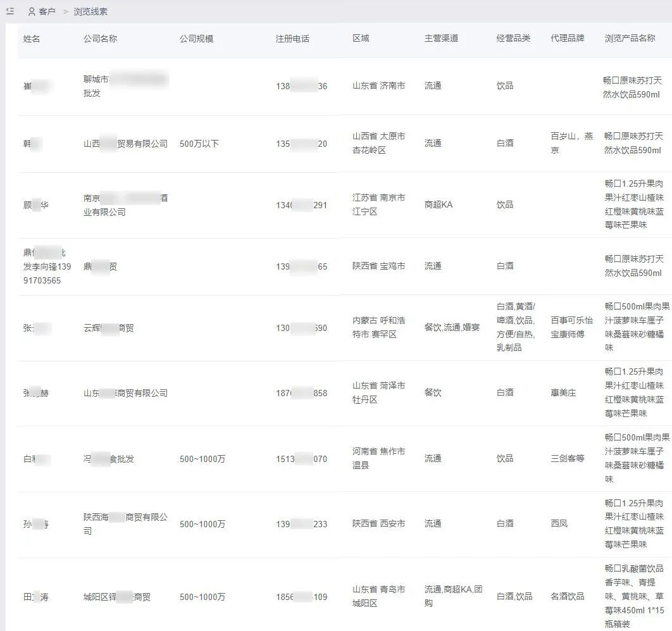This screenshot has height=631, width=672.
Task: Click the 主营渠道 column header
Action: coord(442,38)
